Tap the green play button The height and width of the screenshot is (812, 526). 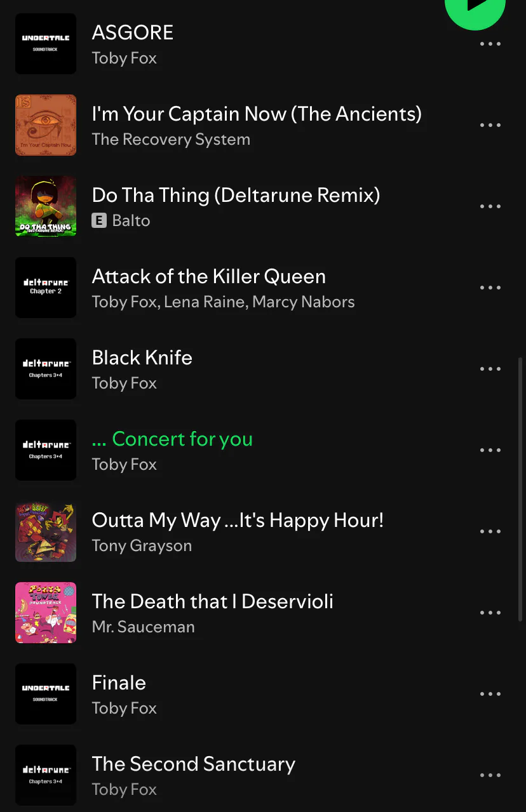[x=475, y=8]
